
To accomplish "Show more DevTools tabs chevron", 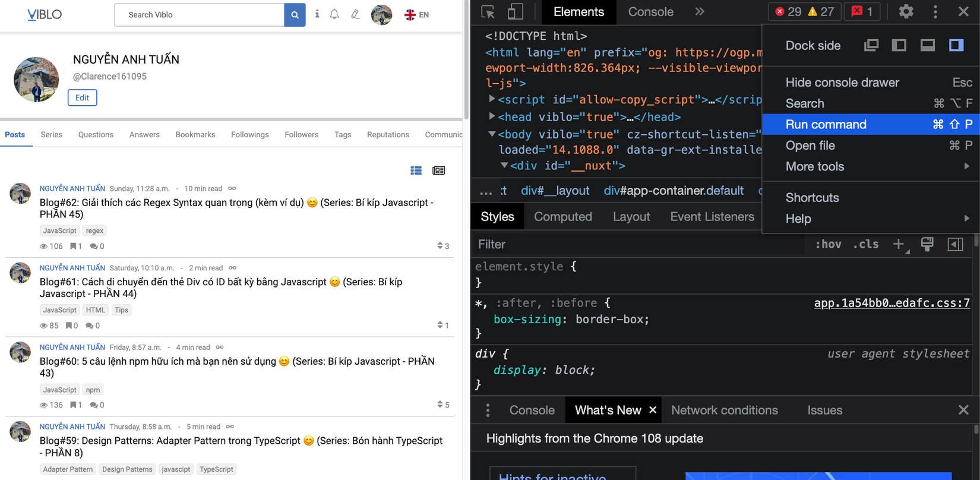I will 700,12.
